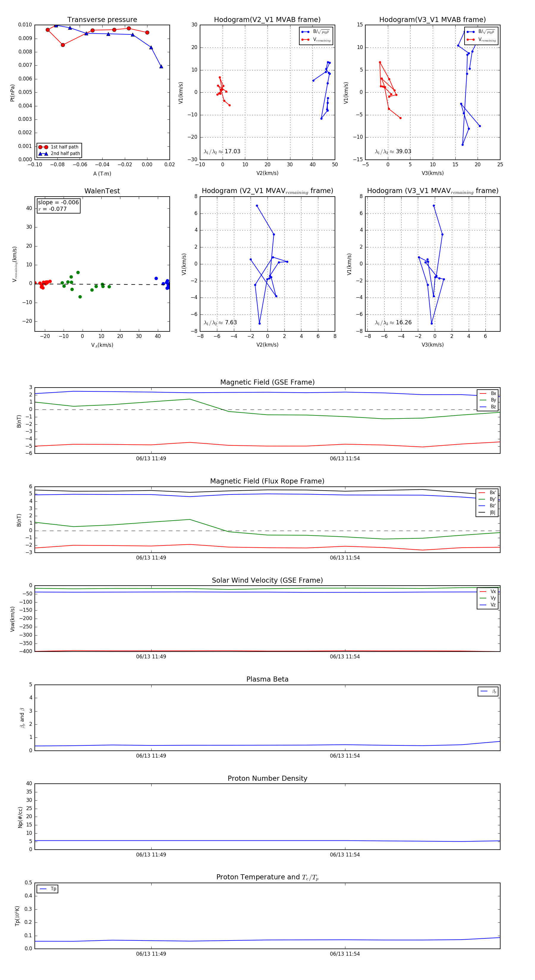Screen dimensions: 535x980
Task: Select the "Hodogram(V2_V1 MVAB frame)" title
Action: coord(267,20)
